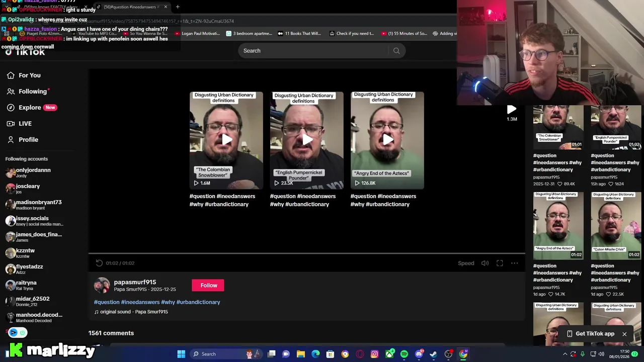Open "11 Books That Will..." bookmark
This screenshot has height=362, width=644.
(299, 34)
